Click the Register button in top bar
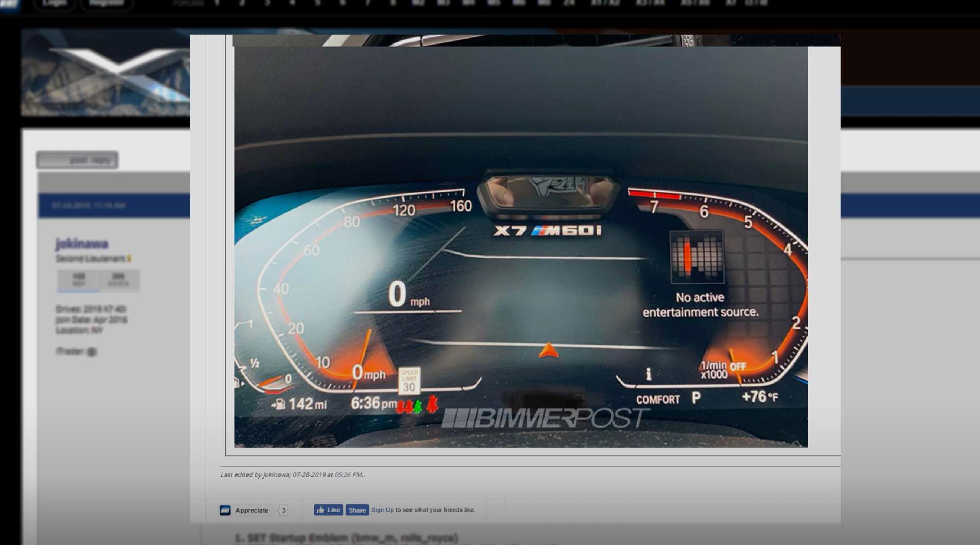The image size is (980, 545). click(106, 3)
